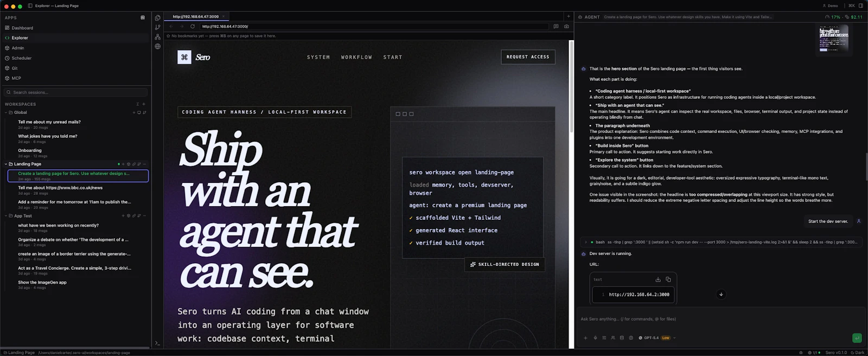The width and height of the screenshot is (868, 356).
Task: Click the REQUEST ACCESS button
Action: pos(528,57)
